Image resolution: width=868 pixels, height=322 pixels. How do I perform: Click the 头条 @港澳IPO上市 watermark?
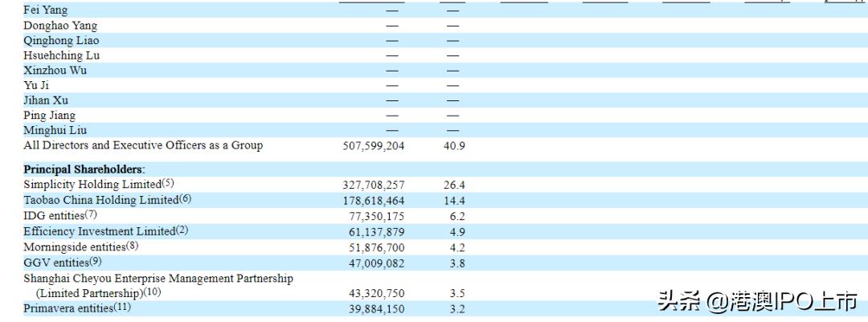757,302
